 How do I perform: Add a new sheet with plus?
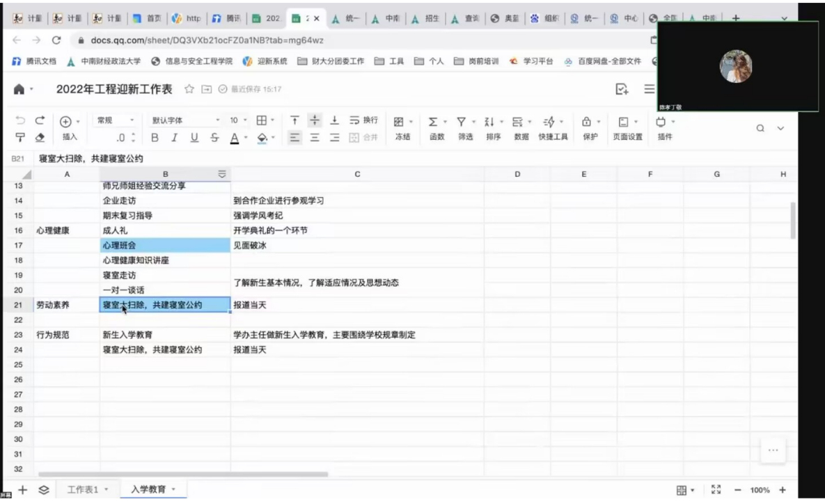[x=22, y=490]
